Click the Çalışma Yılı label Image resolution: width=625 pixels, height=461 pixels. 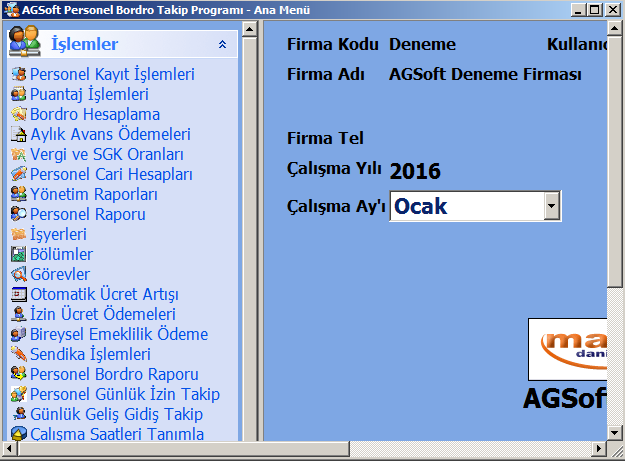point(334,169)
